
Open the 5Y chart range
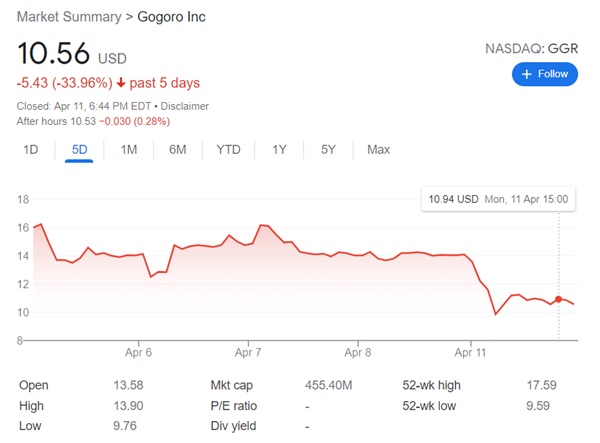tap(328, 149)
